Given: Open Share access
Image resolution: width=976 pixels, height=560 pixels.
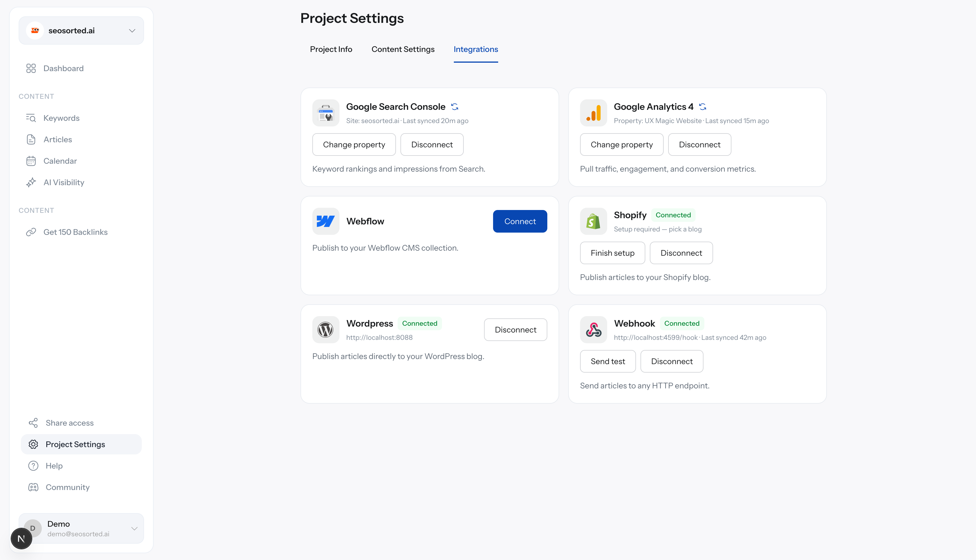Looking at the screenshot, I should (x=81, y=423).
